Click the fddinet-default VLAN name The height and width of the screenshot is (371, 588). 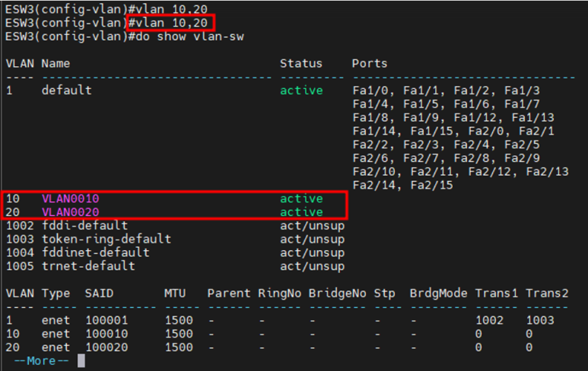[x=95, y=252]
